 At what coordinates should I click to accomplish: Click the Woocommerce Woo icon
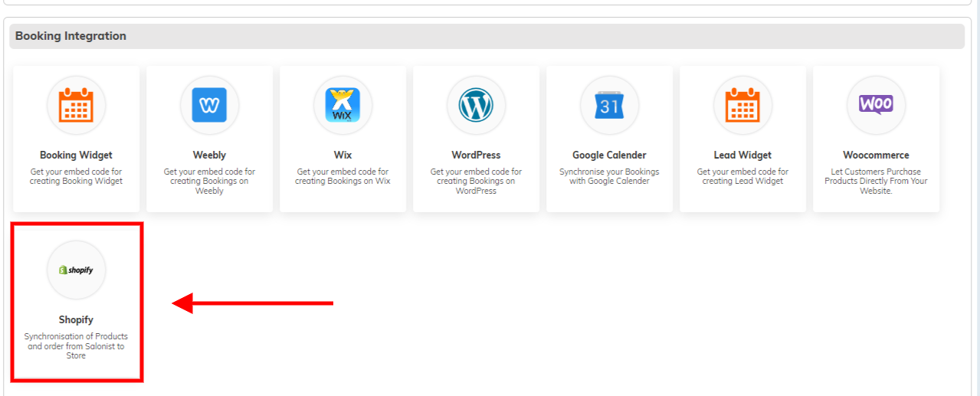[876, 105]
